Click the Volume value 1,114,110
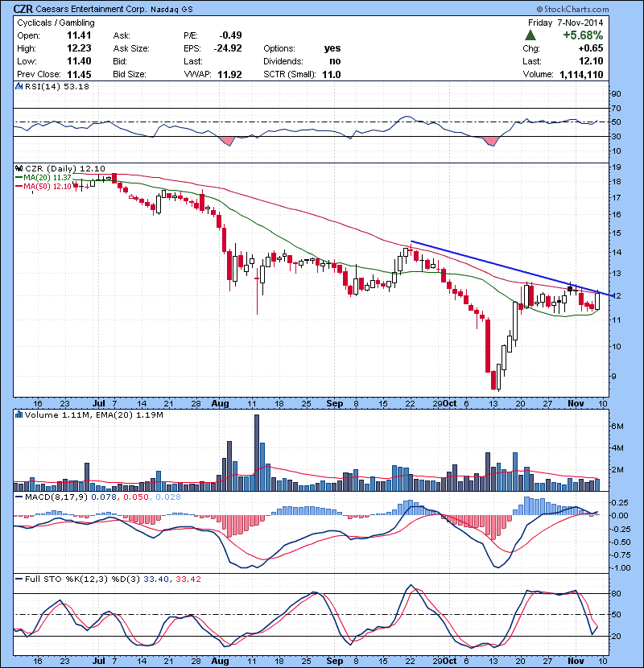The height and width of the screenshot is (668, 644). 581,75
